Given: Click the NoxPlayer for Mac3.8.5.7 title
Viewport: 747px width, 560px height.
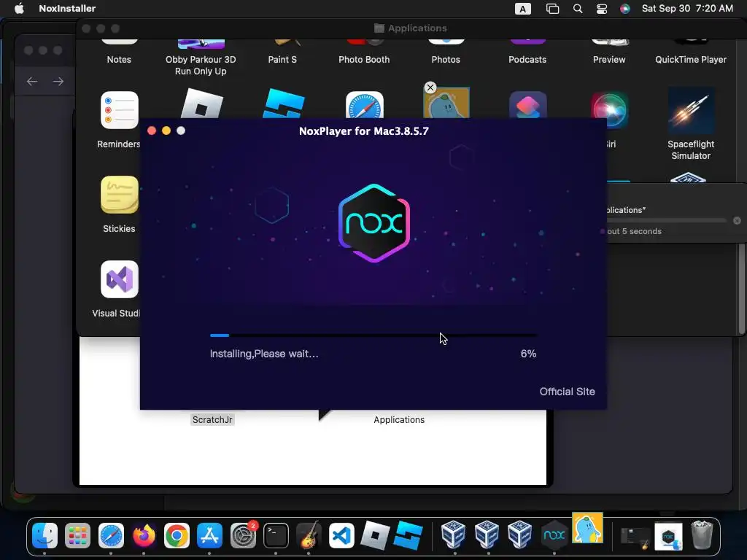Looking at the screenshot, I should 364,131.
